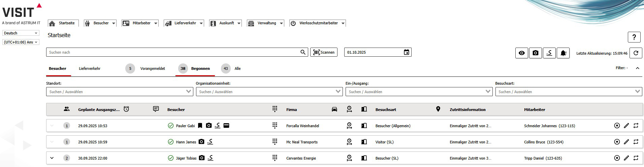Click the signature button in top toolbar
Screen dimensions: 644x167
(x=549, y=53)
